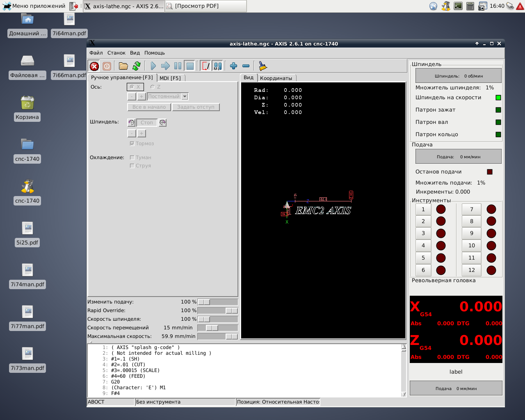Clear live plot with the broom icon

[263, 66]
